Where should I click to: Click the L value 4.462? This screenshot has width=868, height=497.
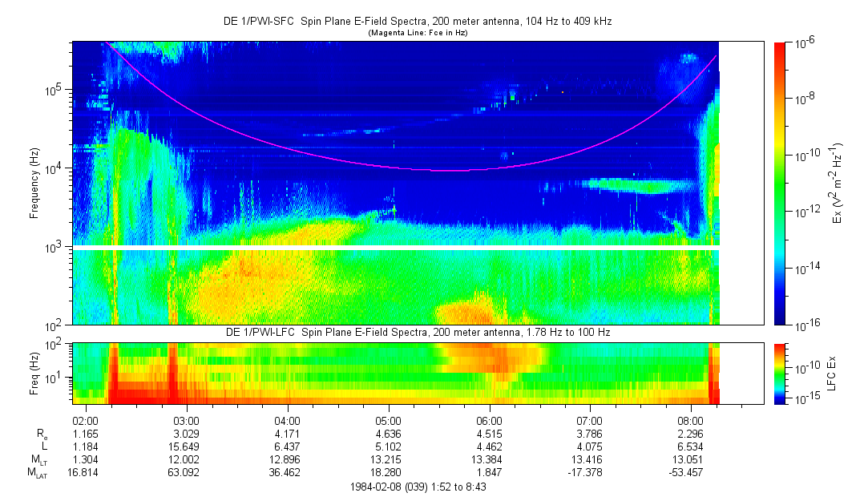point(490,446)
